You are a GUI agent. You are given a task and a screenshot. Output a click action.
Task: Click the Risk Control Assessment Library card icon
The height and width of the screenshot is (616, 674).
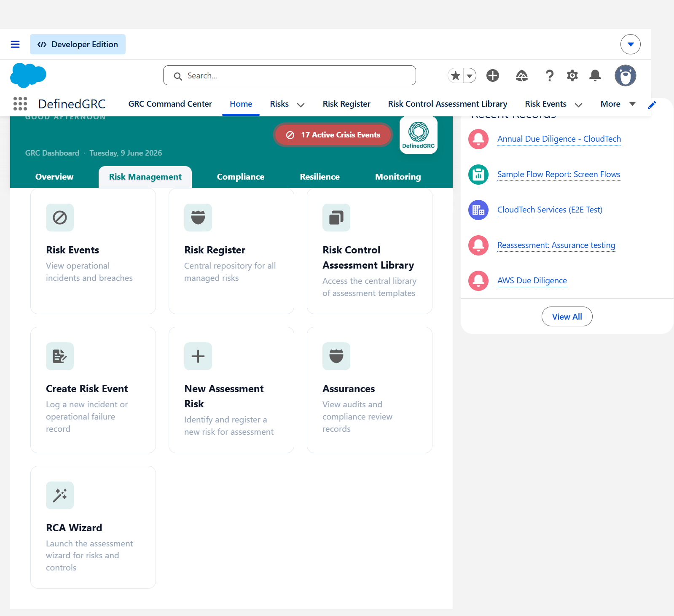(x=336, y=218)
